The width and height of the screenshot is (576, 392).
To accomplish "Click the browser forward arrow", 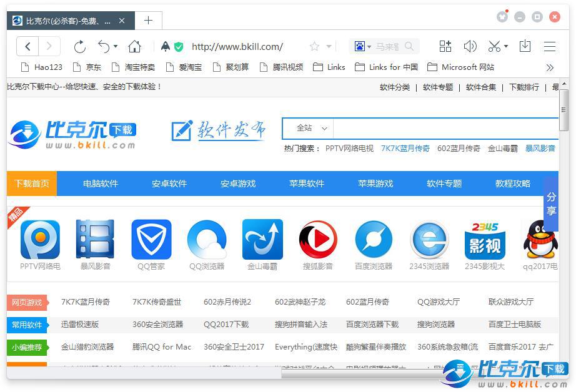I will point(49,47).
